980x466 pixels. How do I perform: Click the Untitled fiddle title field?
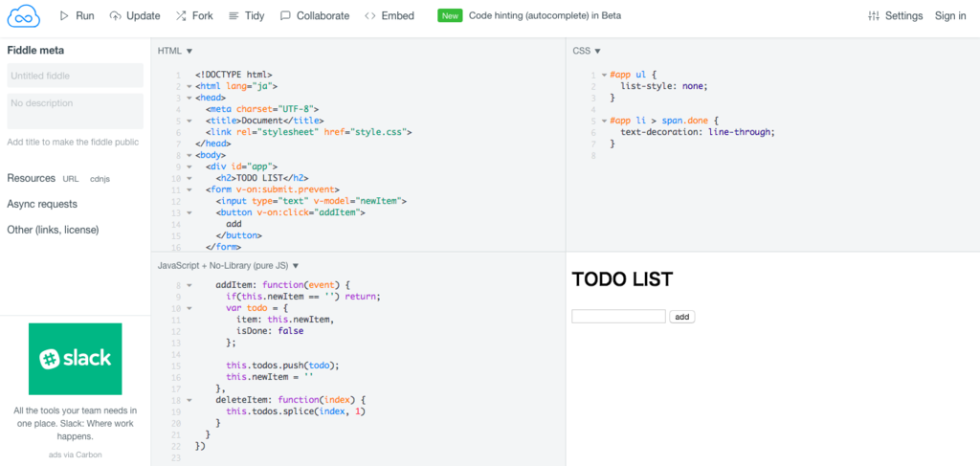(75, 76)
